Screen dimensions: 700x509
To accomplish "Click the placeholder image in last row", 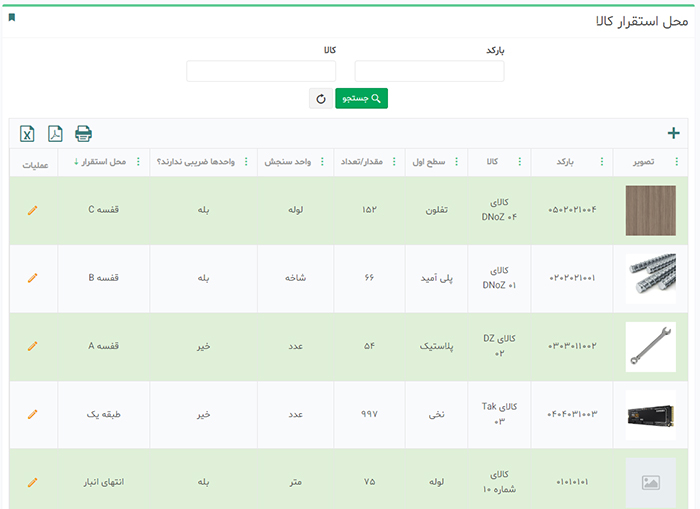I will point(650,483).
